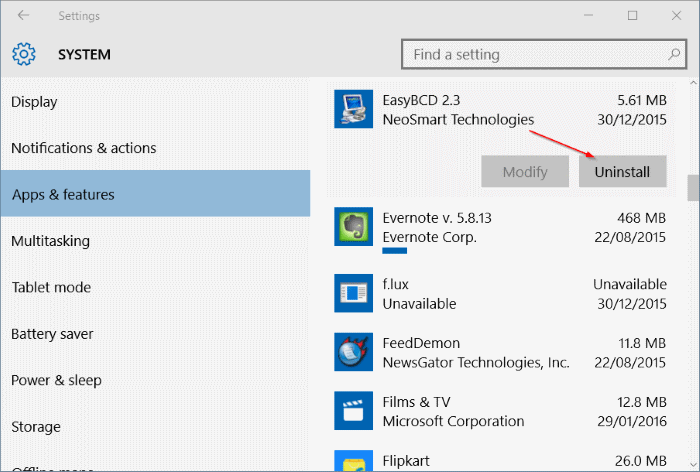The height and width of the screenshot is (472, 700).
Task: Go to Multitasking settings
Action: point(155,241)
